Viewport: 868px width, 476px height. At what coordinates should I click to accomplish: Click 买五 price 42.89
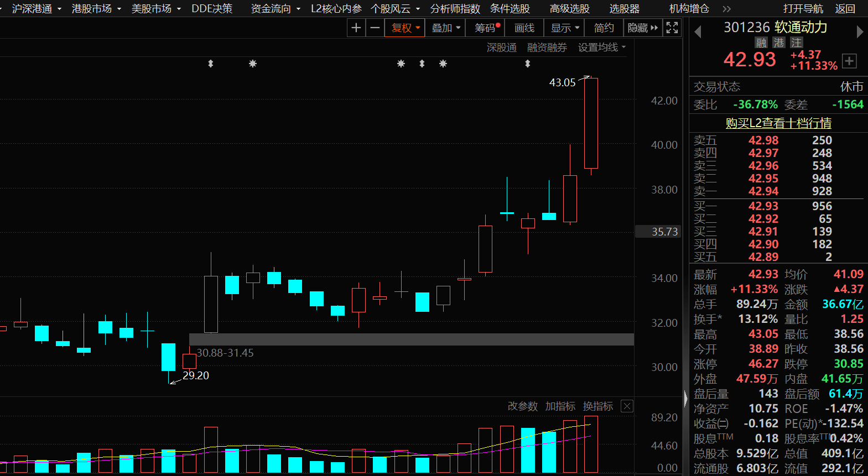(x=763, y=257)
